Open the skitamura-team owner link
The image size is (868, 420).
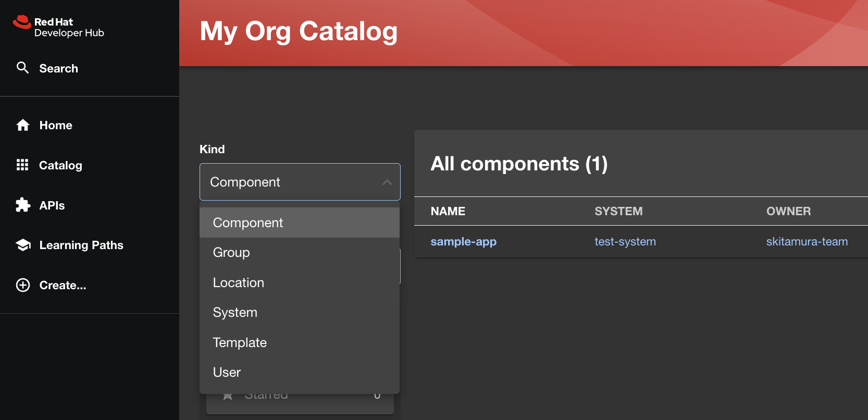(807, 242)
